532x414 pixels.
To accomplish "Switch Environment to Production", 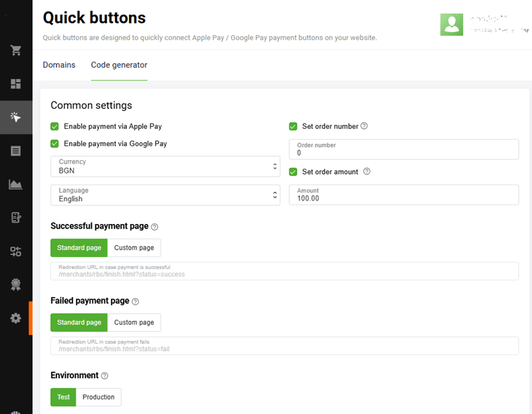I will 98,397.
